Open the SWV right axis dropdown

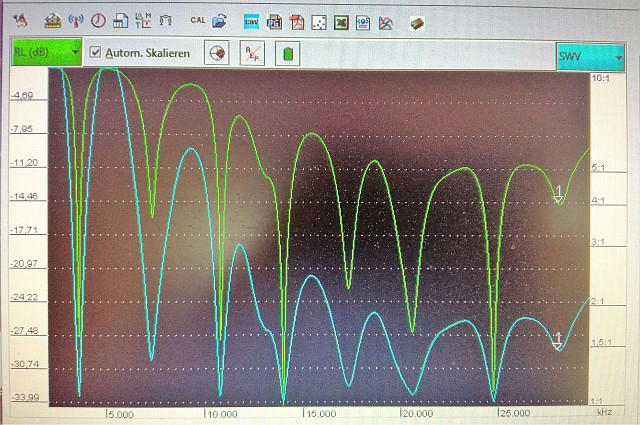coord(590,57)
